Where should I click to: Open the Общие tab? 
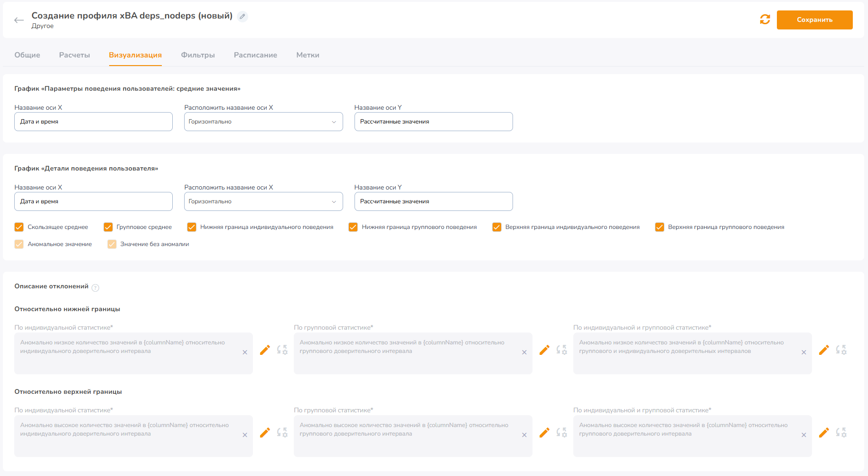(x=27, y=55)
